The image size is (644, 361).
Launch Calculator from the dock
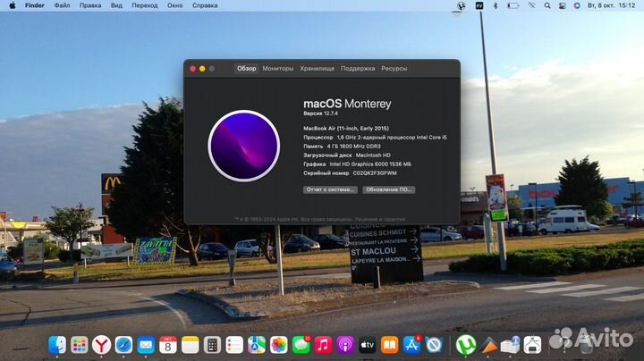(x=212, y=345)
